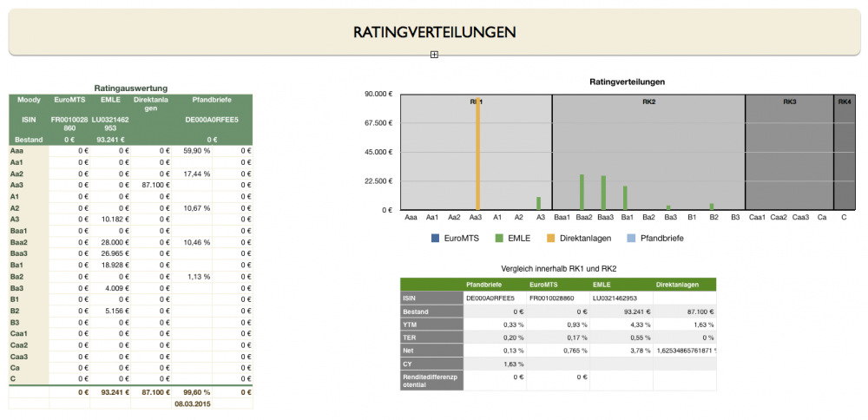Select the 0,765 % Net cell
Screen dimensions: 868x420
(558, 351)
